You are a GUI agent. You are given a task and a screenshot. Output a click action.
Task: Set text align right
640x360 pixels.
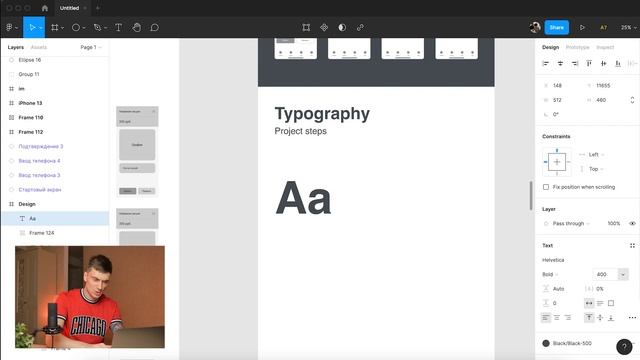(x=568, y=318)
